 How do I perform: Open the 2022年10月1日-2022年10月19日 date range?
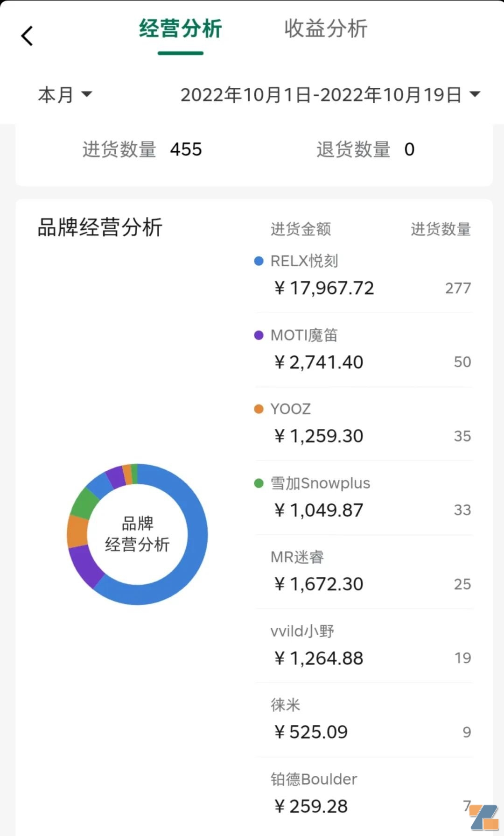[321, 95]
